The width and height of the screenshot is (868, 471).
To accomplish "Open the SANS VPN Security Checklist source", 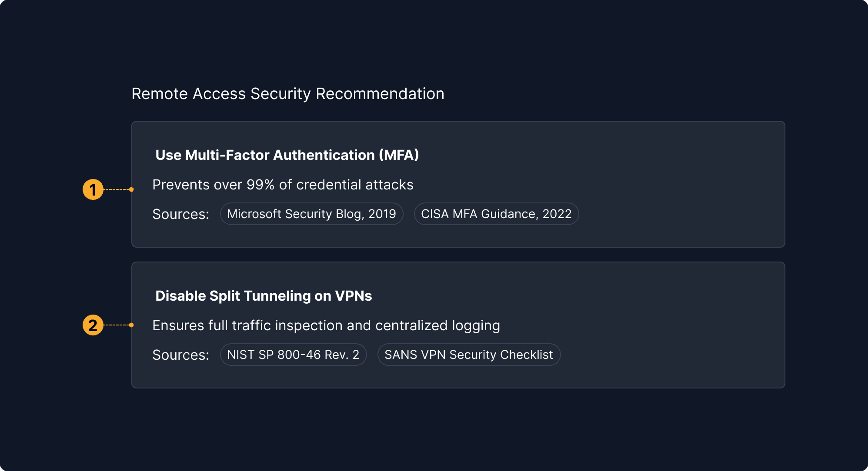I will [469, 355].
